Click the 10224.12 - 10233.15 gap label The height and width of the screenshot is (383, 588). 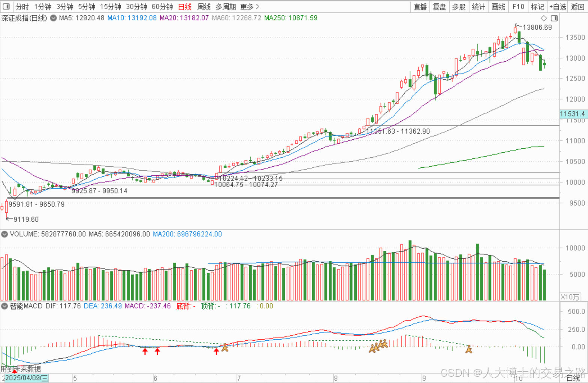(x=251, y=179)
